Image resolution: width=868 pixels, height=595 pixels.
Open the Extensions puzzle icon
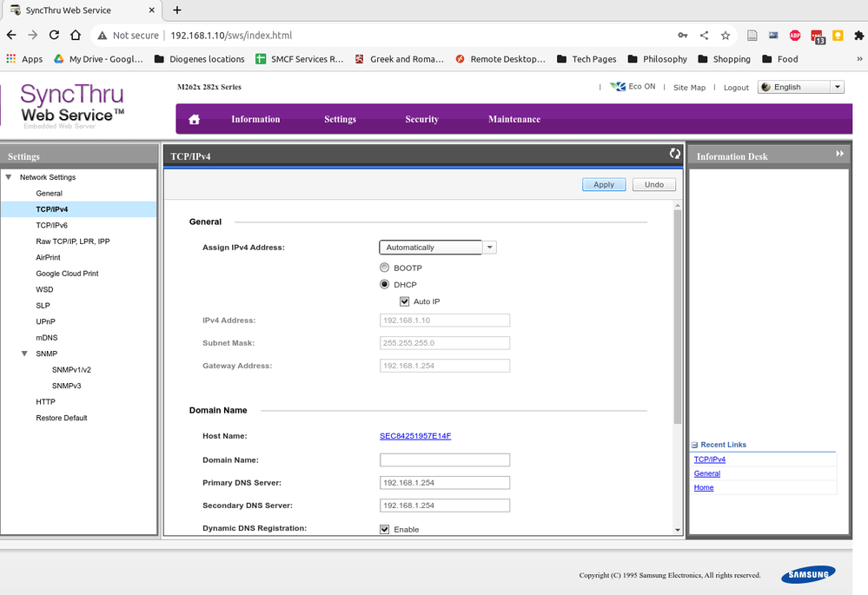coord(858,36)
